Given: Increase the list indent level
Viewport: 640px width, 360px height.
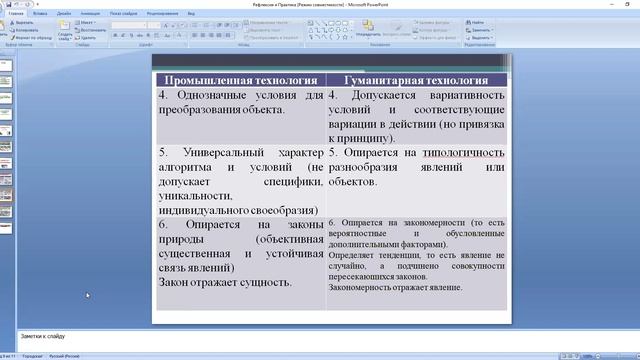Looking at the screenshot, I should [227, 25].
